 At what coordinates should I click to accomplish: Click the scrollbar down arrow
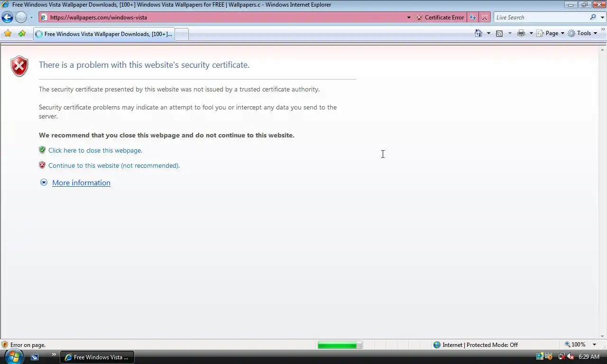tap(603, 336)
